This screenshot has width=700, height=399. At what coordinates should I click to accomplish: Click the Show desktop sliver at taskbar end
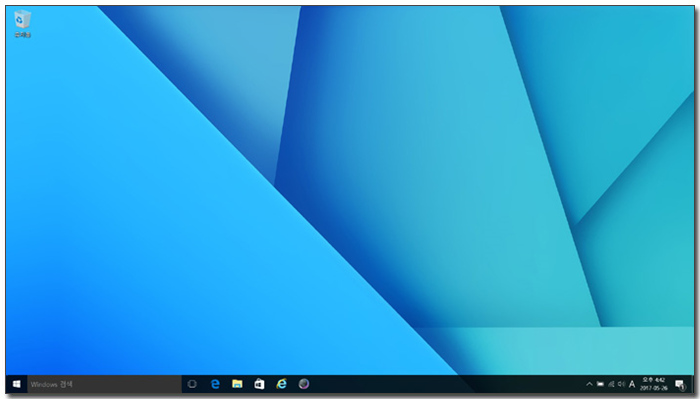tap(692, 384)
